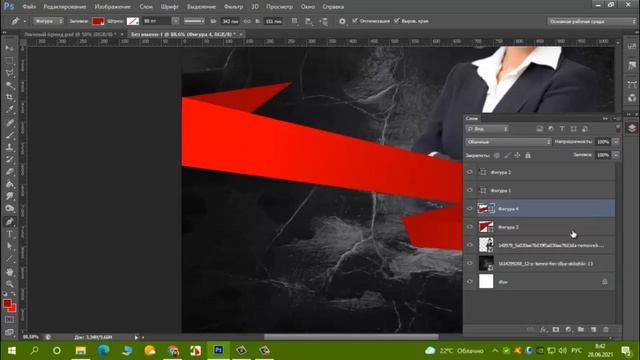
Task: Lock all attributes of the layer
Action: 528,156
